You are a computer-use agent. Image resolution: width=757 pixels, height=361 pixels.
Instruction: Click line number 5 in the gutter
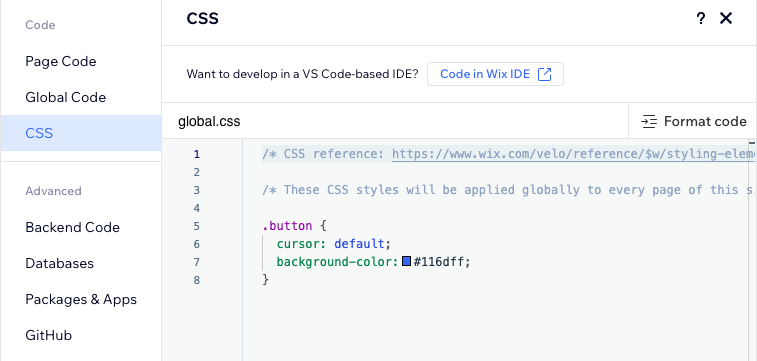pyautogui.click(x=196, y=226)
